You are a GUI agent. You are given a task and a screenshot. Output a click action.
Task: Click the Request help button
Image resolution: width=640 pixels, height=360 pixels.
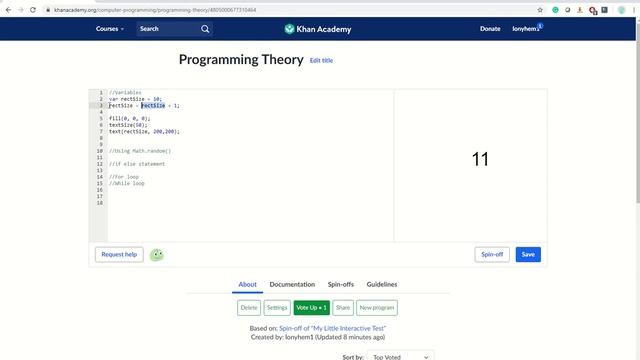(x=119, y=254)
